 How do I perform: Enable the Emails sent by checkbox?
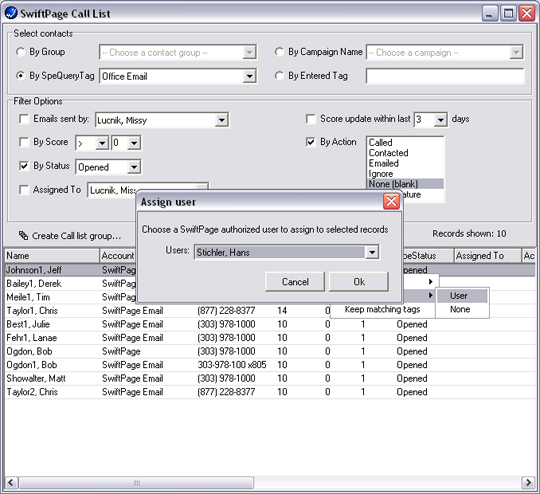click(24, 119)
